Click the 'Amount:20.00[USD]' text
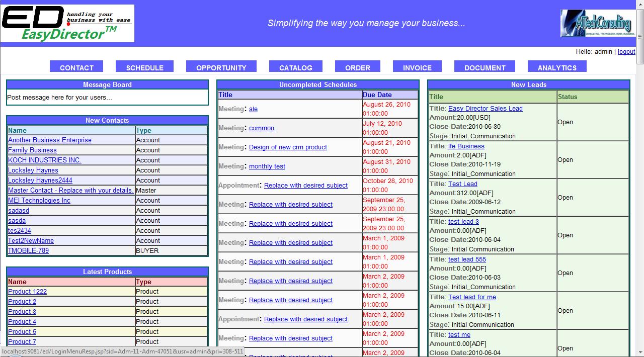 (460, 118)
